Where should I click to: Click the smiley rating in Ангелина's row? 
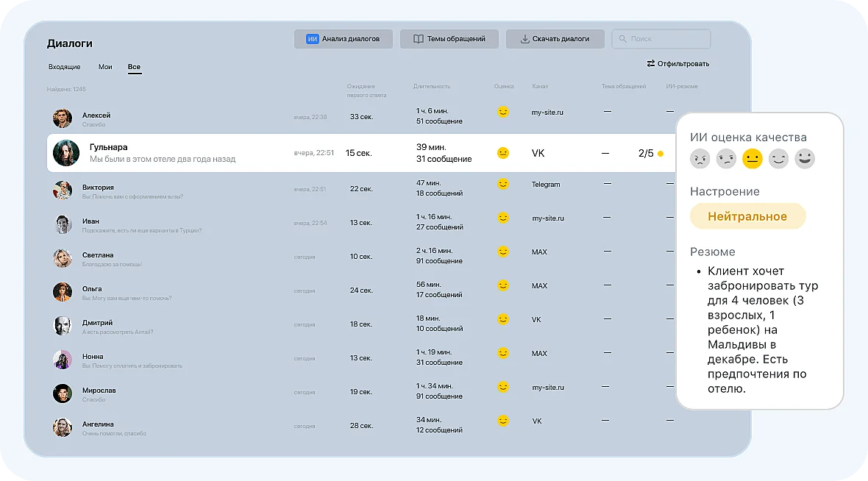point(502,420)
